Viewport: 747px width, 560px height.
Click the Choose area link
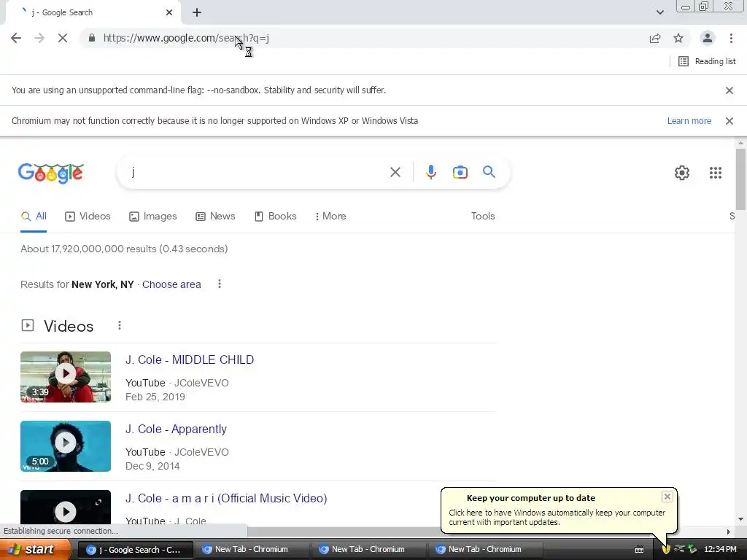tap(171, 285)
